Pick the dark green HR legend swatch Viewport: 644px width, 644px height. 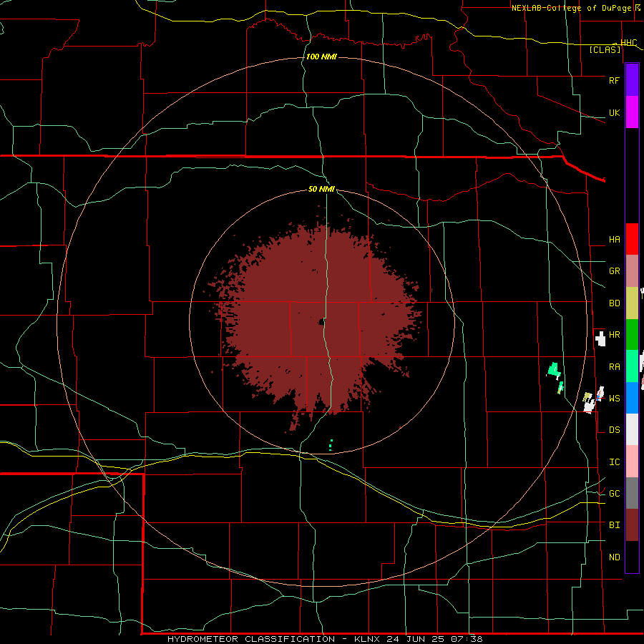632,334
